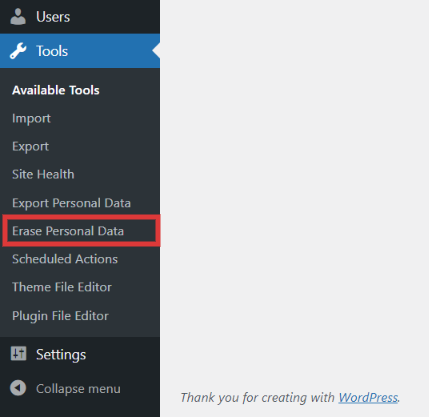
Task: Open Site Health page
Action: point(43,174)
